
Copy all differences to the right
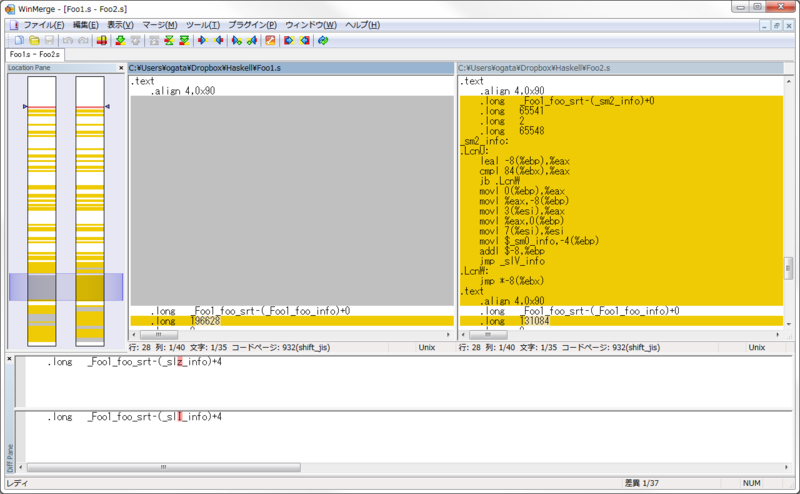pyautogui.click(x=289, y=40)
